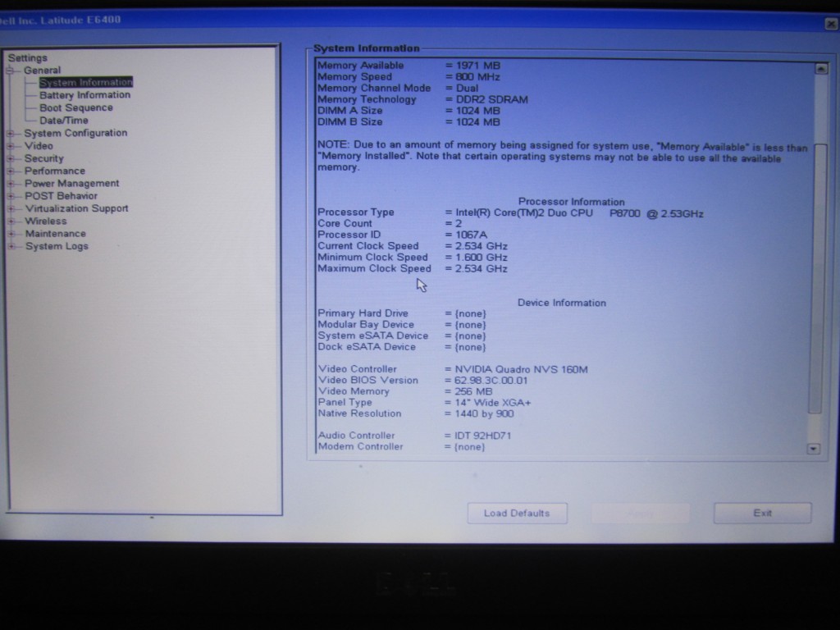Click the Current Clock Speed row
Screen dimensions: 840x630
(413, 246)
